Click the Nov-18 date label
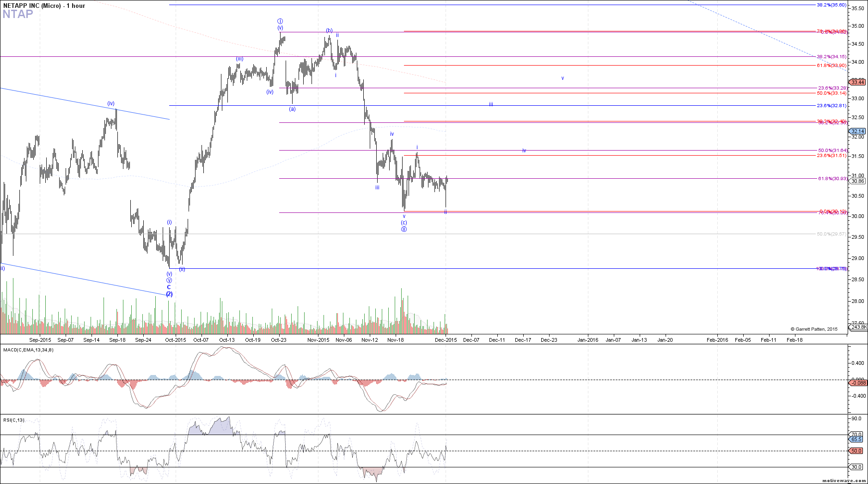This screenshot has height=484, width=868. [396, 340]
